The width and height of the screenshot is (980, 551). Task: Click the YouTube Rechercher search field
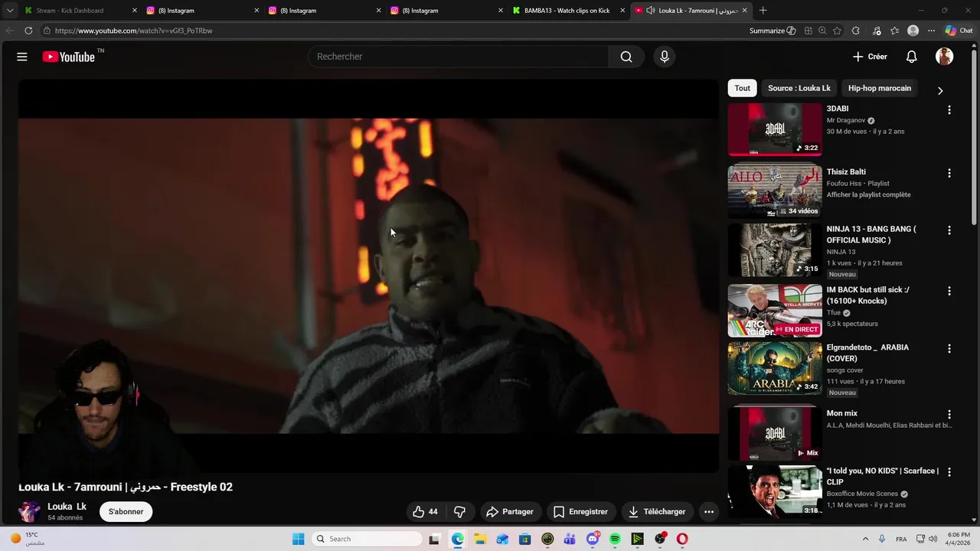point(458,57)
